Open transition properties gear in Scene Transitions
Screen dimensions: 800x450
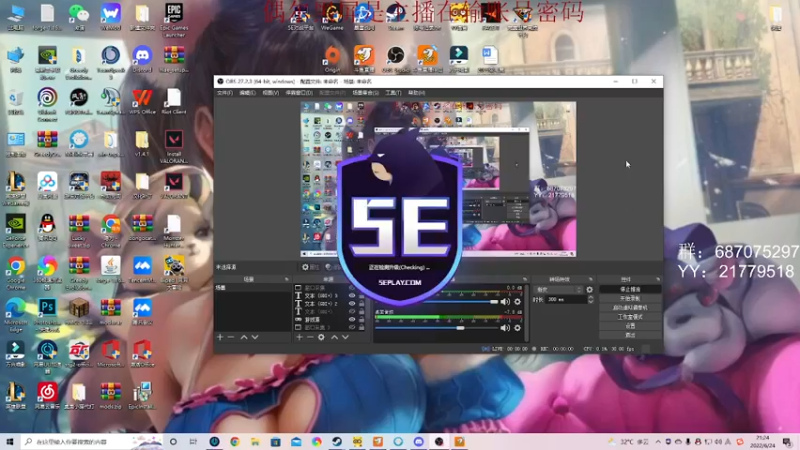click(x=590, y=289)
